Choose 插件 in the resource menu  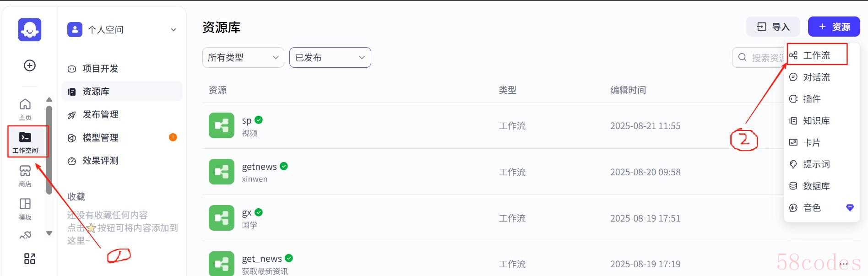(x=812, y=99)
